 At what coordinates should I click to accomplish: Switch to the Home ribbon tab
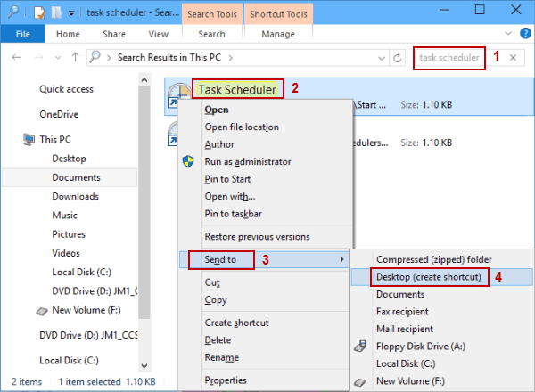[x=68, y=34]
